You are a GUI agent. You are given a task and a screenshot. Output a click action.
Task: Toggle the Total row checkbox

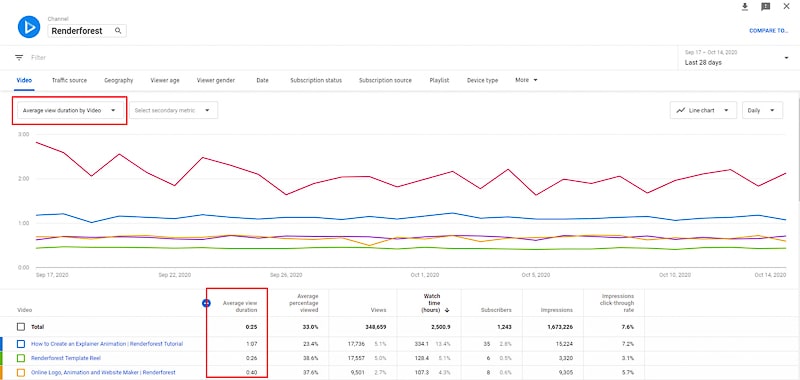21,327
